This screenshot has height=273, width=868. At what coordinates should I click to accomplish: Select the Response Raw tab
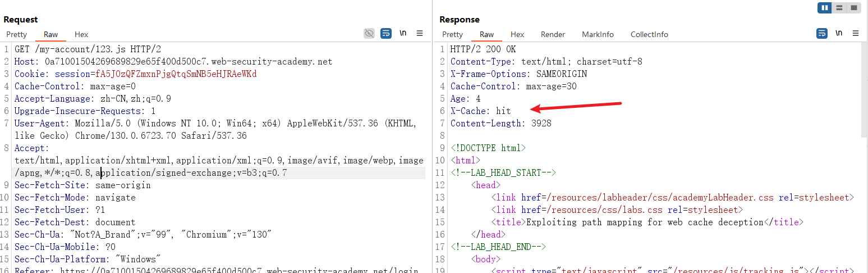click(486, 34)
